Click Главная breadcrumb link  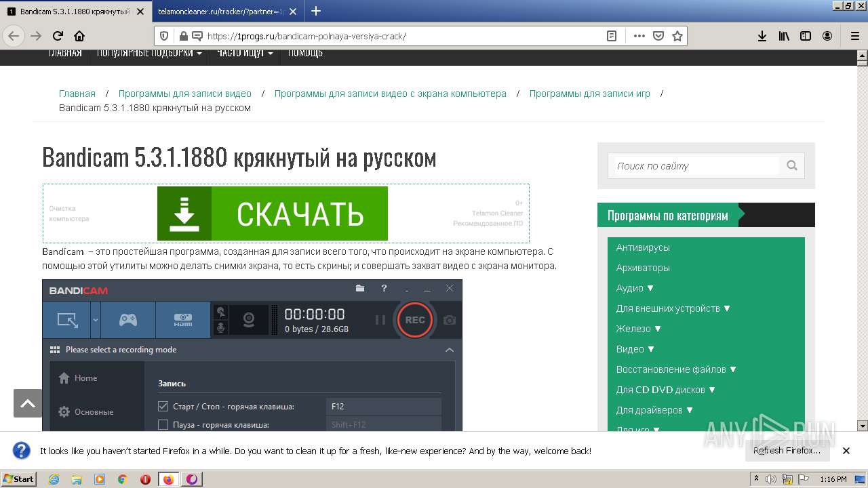coord(77,94)
